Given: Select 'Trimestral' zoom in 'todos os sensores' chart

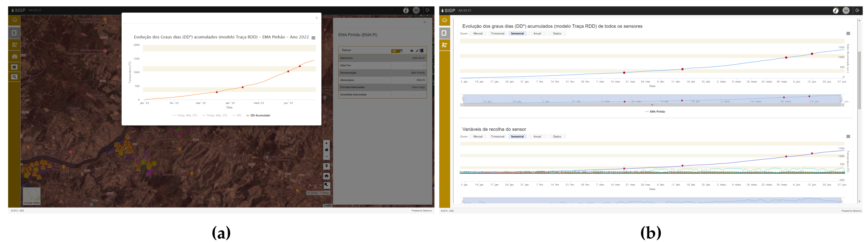Looking at the screenshot, I should (497, 33).
